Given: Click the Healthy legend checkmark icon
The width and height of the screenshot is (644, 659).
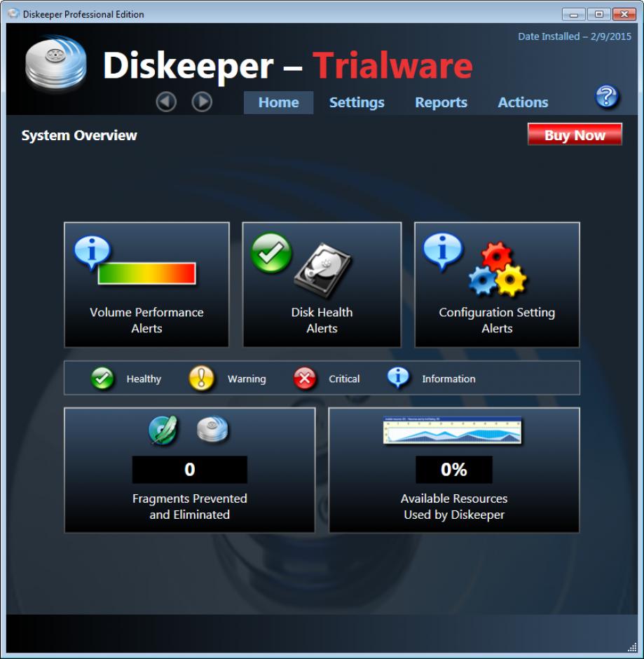Looking at the screenshot, I should (102, 379).
